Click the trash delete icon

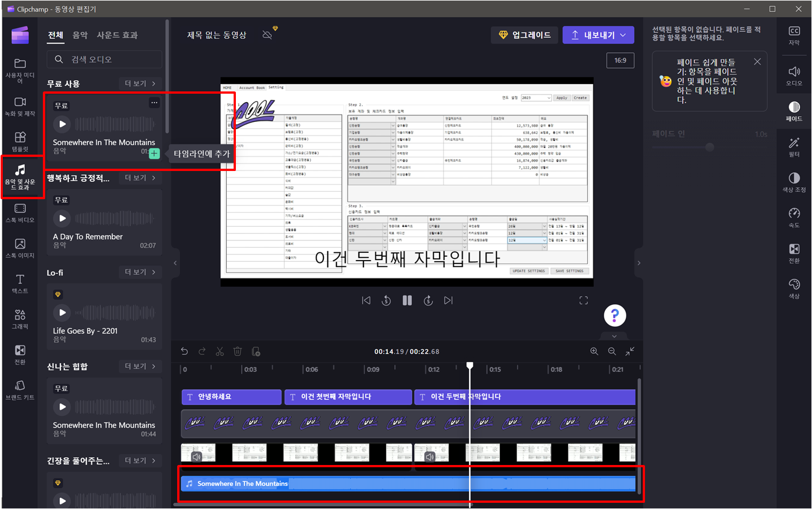tap(238, 351)
